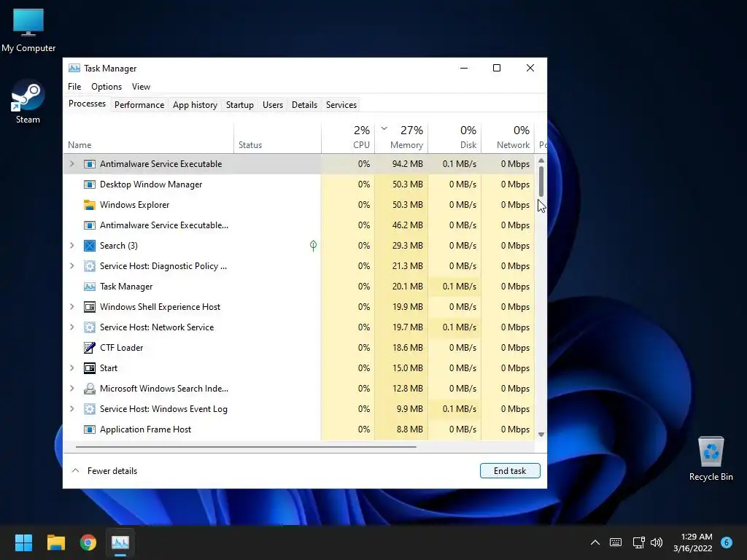Click the network tray icon
The height and width of the screenshot is (560, 747).
638,542
